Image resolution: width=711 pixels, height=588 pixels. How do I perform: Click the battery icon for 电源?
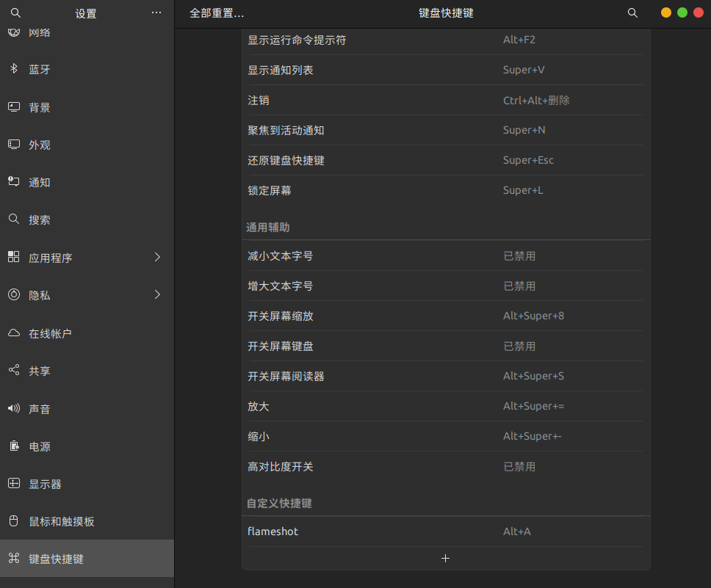(13, 446)
